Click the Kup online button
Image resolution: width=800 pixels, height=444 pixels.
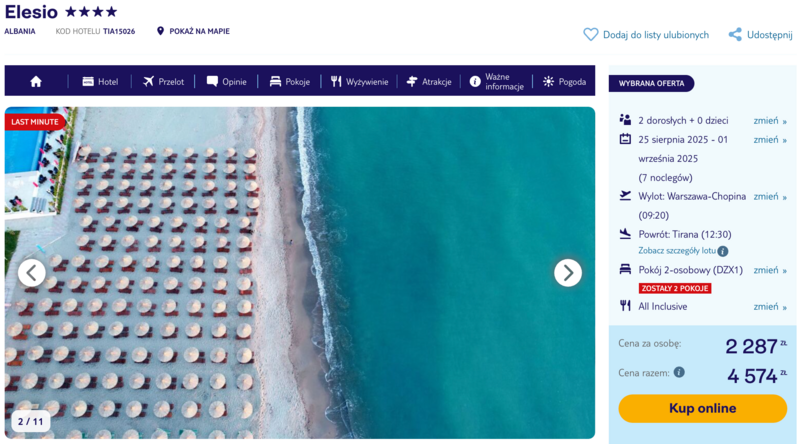pyautogui.click(x=703, y=408)
